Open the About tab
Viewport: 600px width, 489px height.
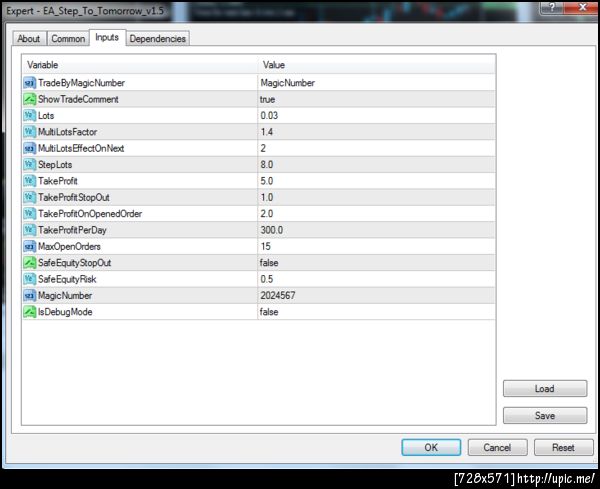[x=29, y=39]
